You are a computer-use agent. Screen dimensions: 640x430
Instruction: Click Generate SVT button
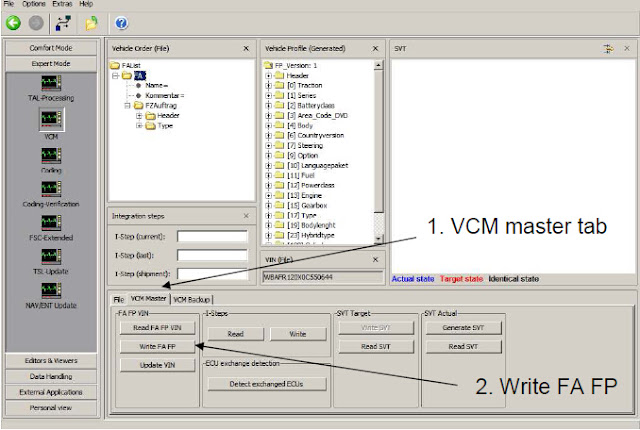pos(463,328)
